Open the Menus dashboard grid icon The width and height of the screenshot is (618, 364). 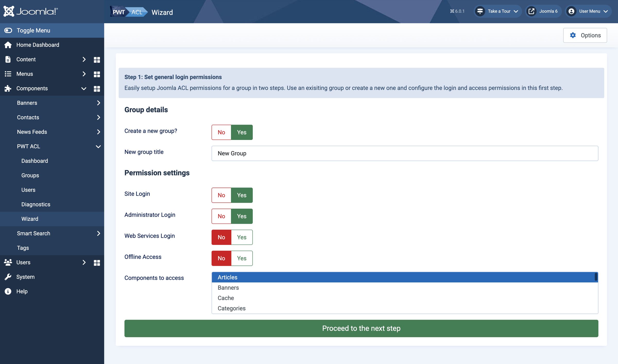97,74
